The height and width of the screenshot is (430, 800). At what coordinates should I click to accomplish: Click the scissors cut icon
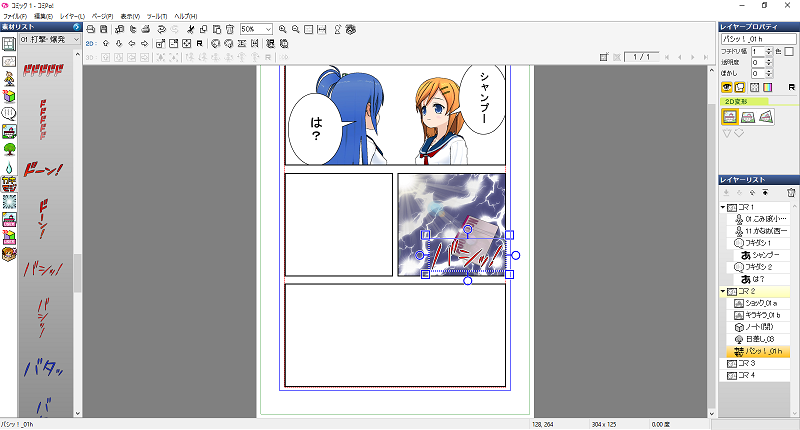pyautogui.click(x=190, y=30)
